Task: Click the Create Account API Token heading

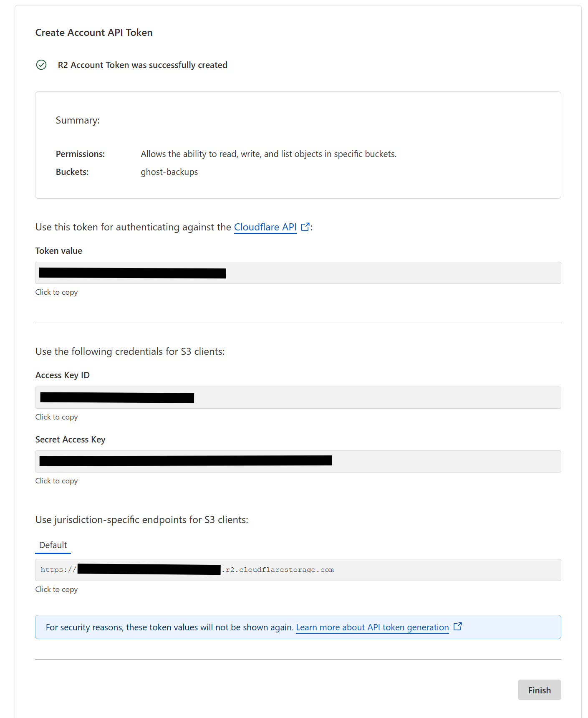Action: tap(94, 33)
